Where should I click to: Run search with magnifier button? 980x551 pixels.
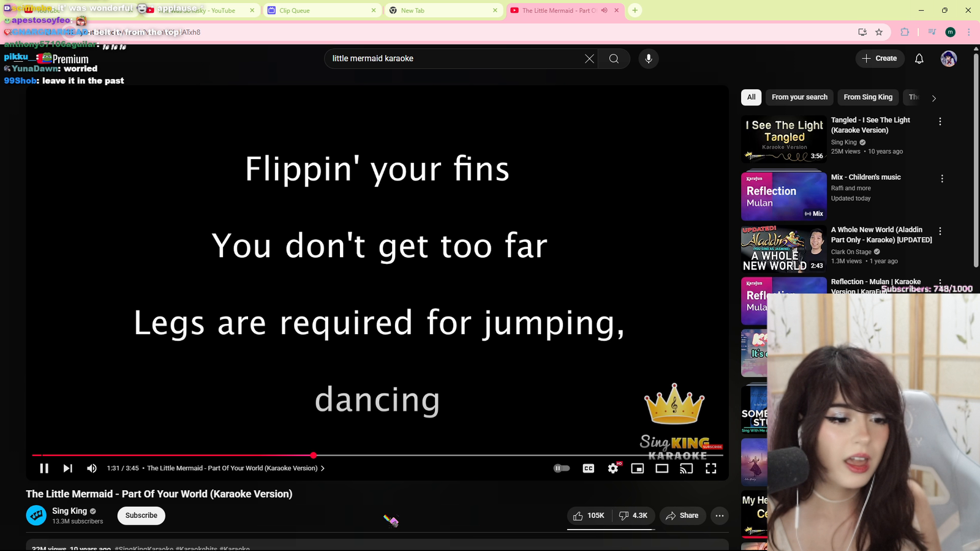(614, 59)
